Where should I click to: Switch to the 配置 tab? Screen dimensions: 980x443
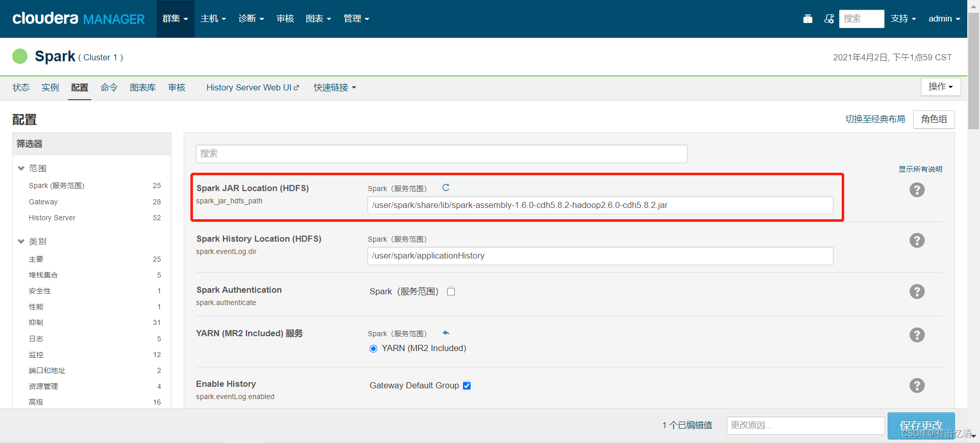80,88
